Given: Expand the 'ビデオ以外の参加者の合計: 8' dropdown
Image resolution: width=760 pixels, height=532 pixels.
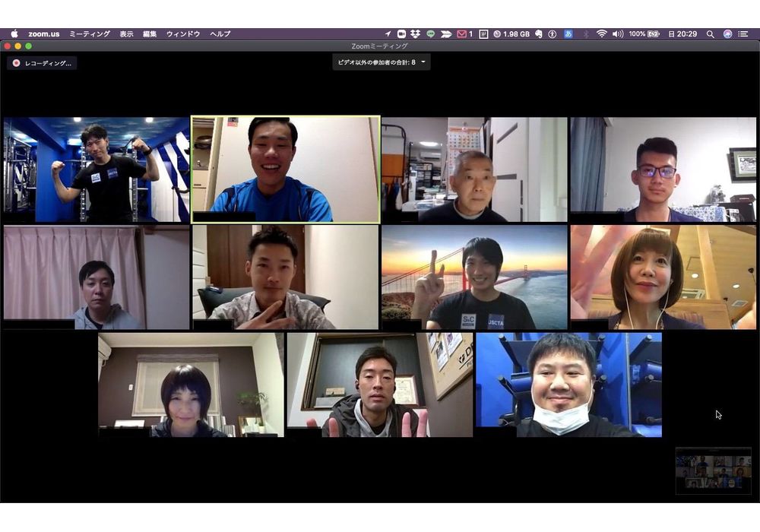Looking at the screenshot, I should (382, 62).
